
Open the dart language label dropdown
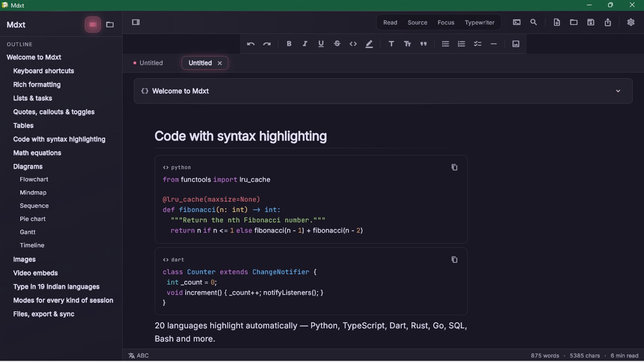click(x=174, y=260)
